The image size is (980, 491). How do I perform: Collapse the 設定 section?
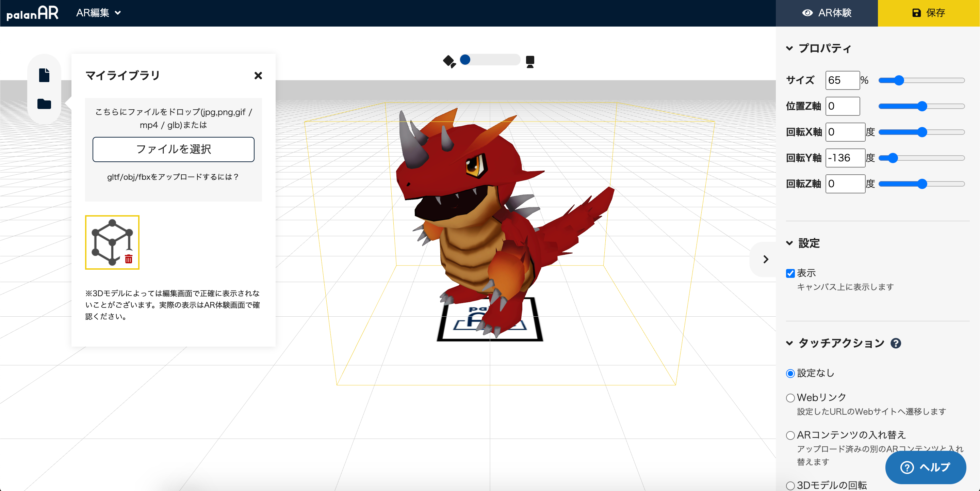[789, 243]
